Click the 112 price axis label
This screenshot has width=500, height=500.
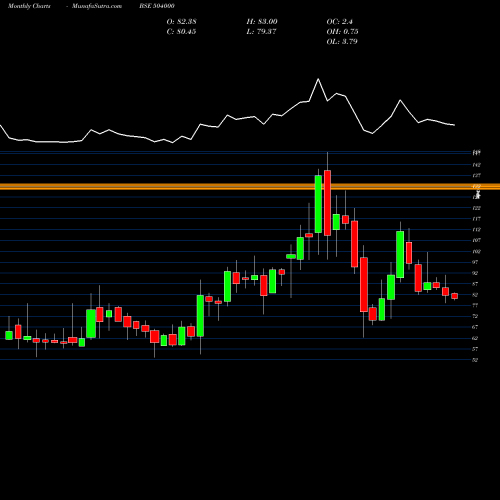(x=476, y=230)
